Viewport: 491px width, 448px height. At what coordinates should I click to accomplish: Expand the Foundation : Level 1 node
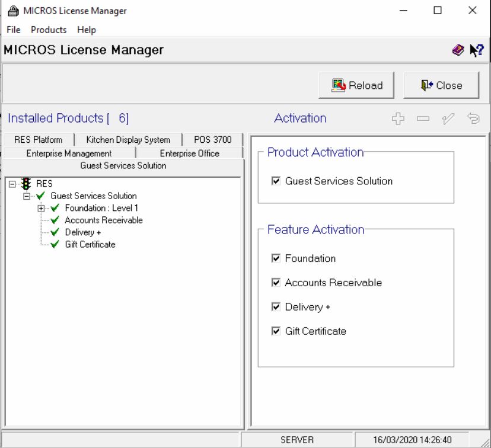41,209
